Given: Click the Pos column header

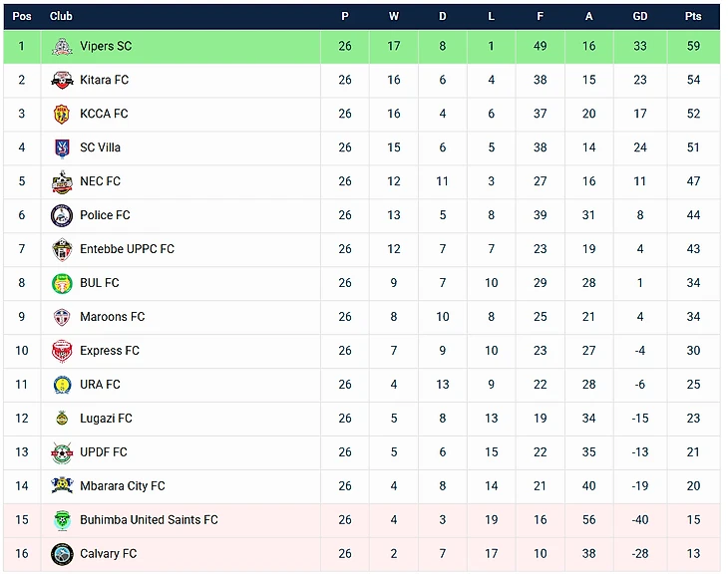Looking at the screenshot, I should 22,16.
